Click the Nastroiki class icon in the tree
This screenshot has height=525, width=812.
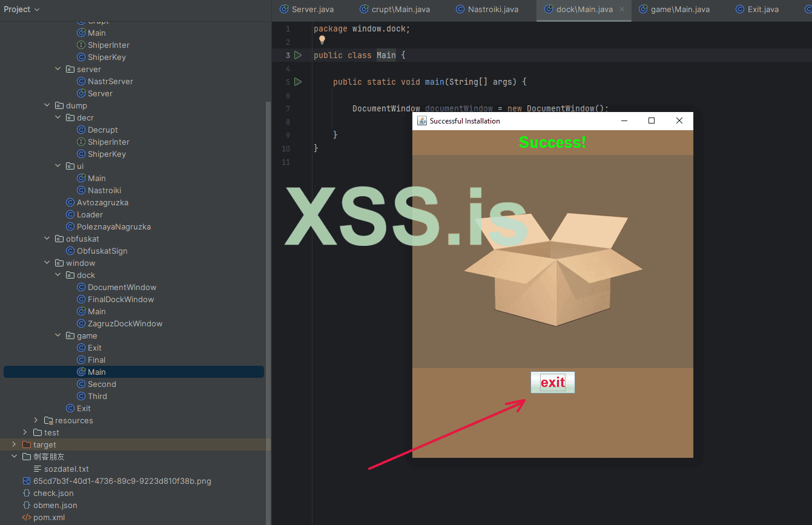click(81, 190)
